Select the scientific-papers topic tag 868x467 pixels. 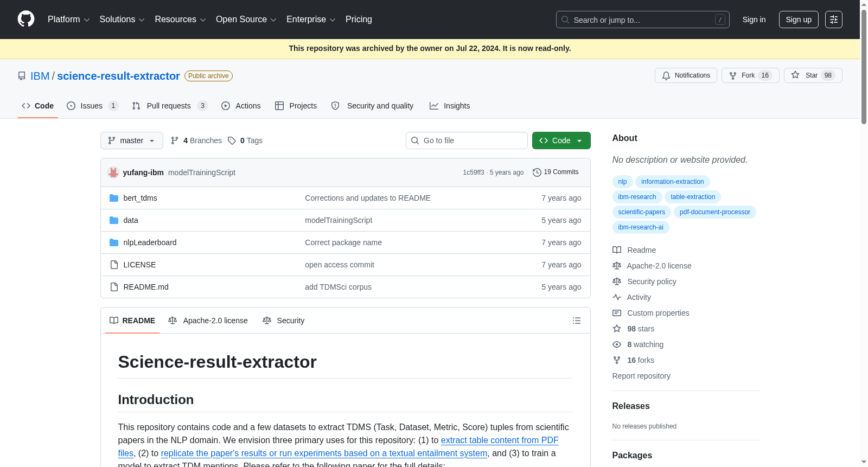[x=642, y=212]
